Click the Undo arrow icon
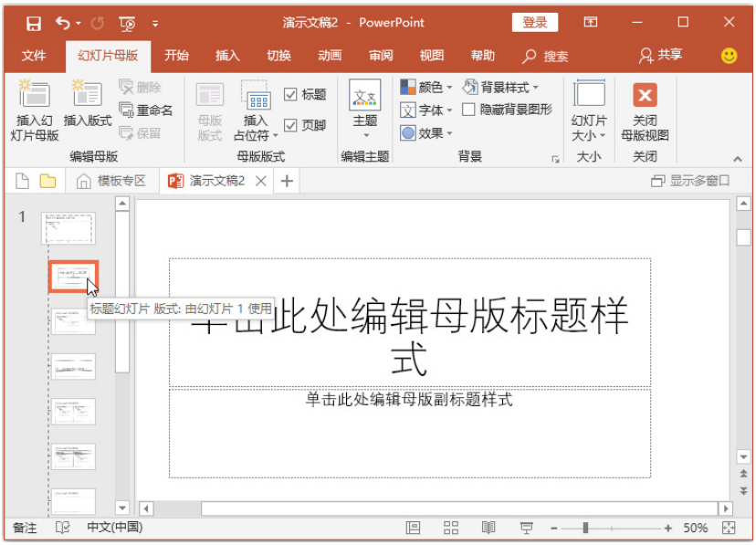Image resolution: width=756 pixels, height=545 pixels. 63,23
